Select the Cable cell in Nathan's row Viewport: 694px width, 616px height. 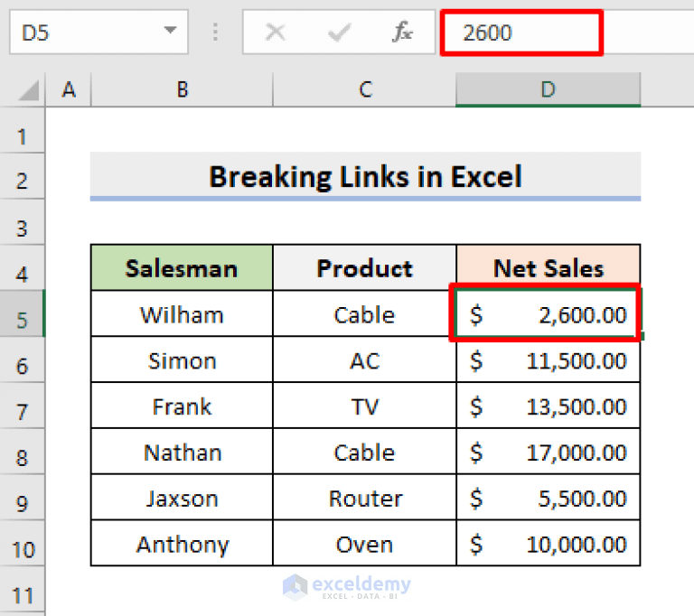coord(365,453)
